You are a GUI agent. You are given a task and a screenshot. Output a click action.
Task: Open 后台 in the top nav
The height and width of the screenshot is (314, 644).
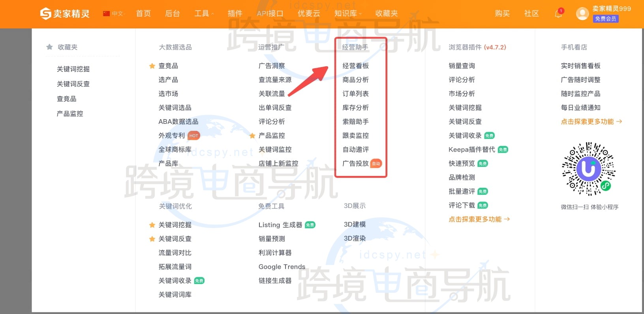172,13
